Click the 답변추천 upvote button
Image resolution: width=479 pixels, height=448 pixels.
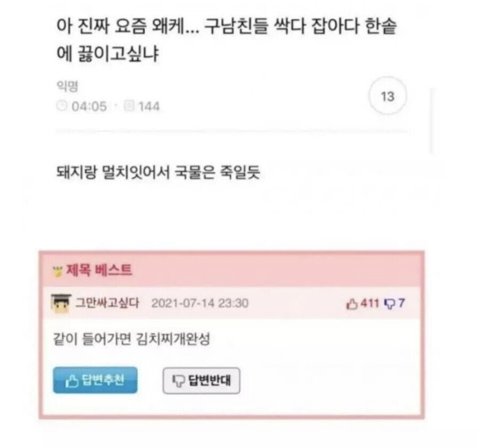click(x=95, y=380)
